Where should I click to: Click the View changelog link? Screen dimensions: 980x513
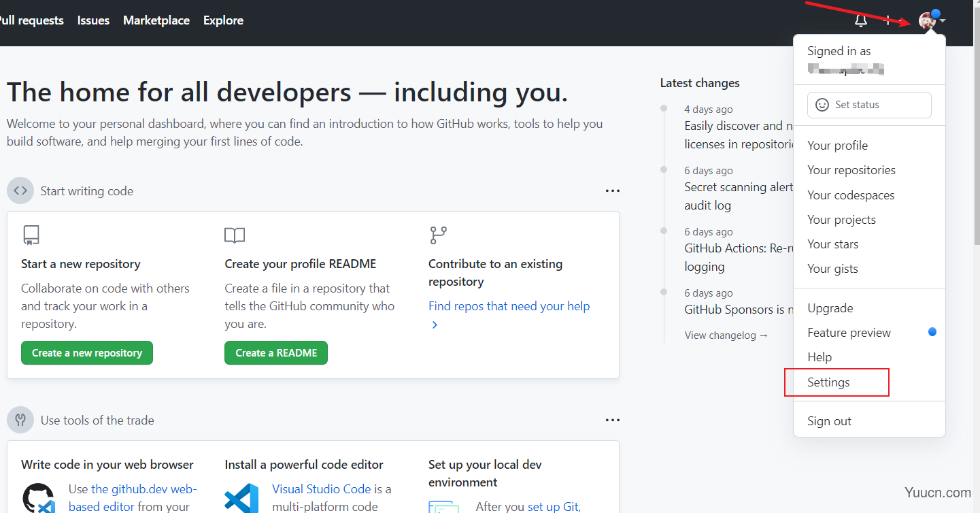[x=726, y=335]
